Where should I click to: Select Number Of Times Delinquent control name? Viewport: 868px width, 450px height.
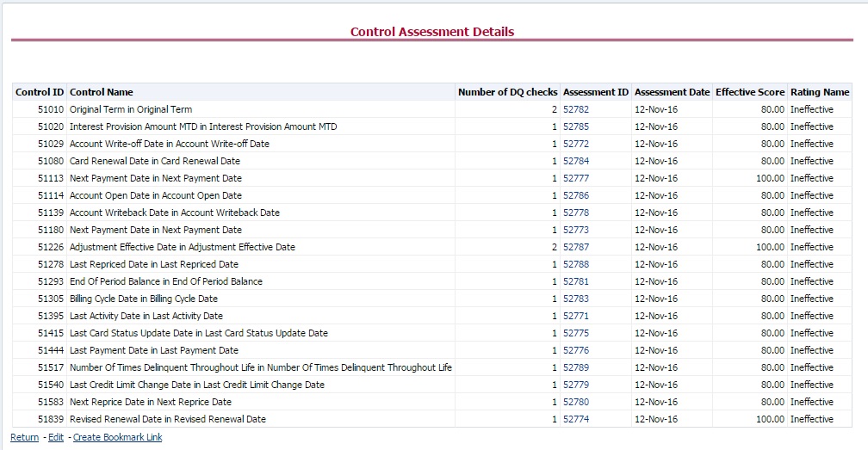[261, 367]
